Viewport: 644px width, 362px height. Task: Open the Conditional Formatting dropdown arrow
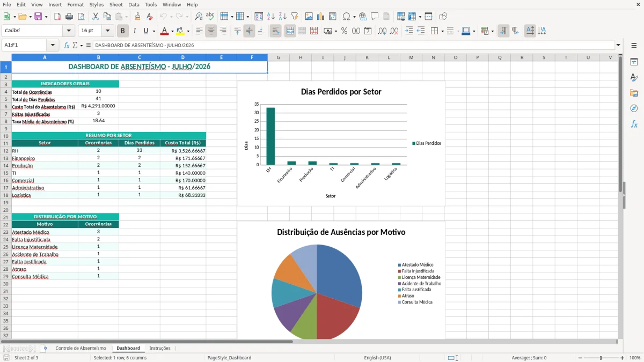(493, 31)
